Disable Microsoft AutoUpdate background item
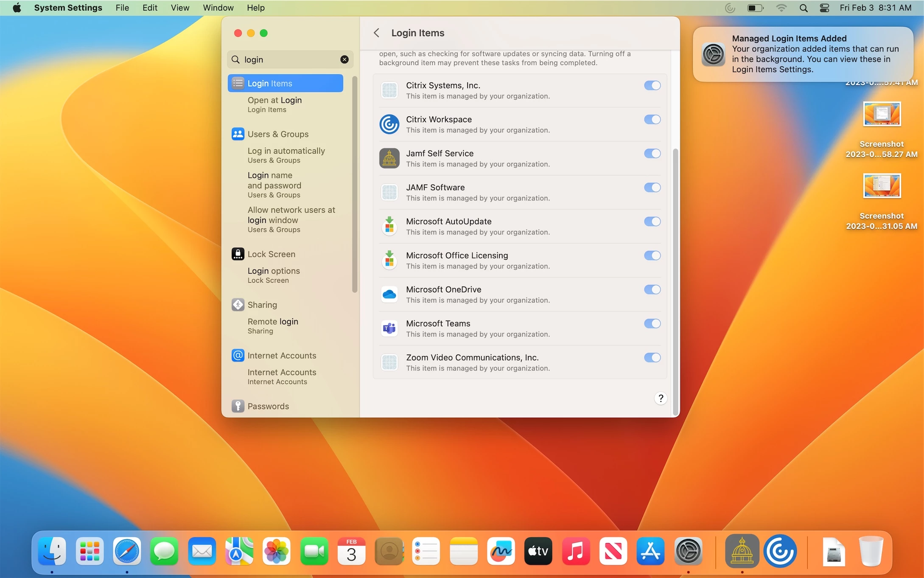The width and height of the screenshot is (924, 578). point(652,222)
